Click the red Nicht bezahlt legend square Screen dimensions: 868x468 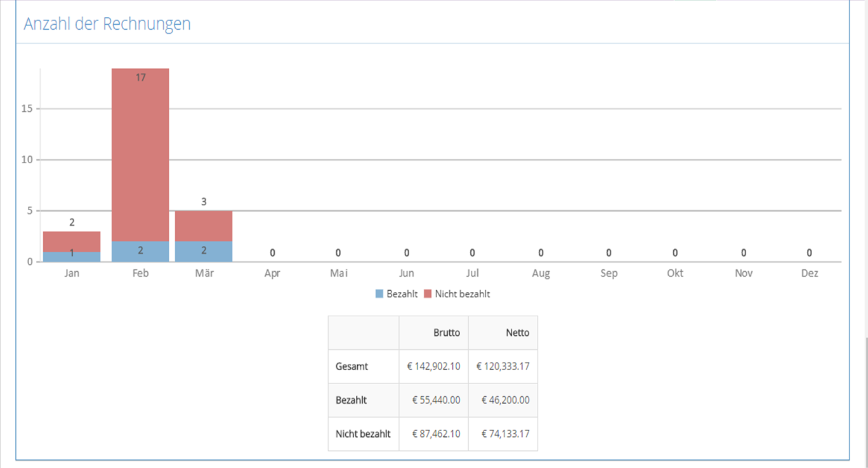pos(428,294)
